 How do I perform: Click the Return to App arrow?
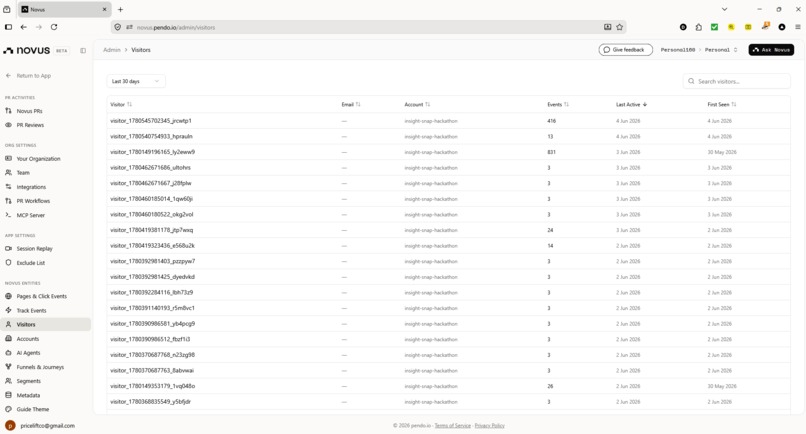click(x=8, y=76)
